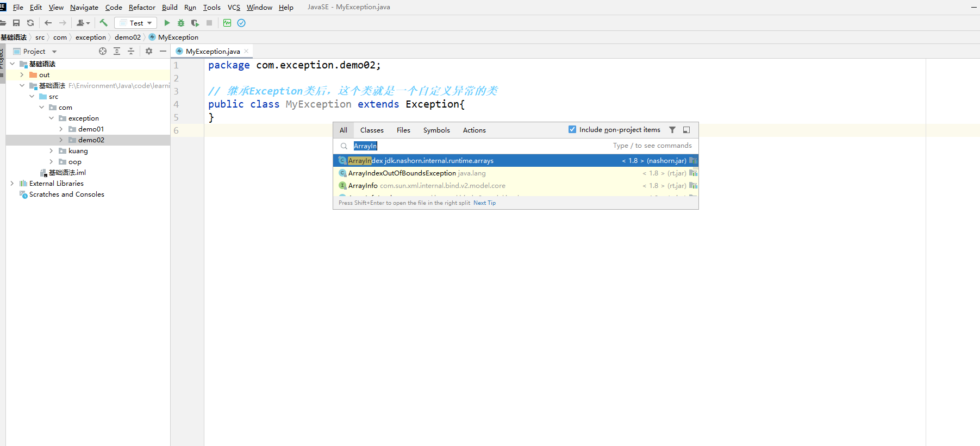Expand the kuang package

52,150
